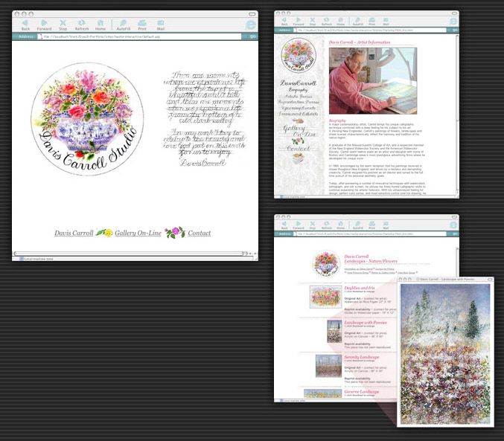
Task: Click Back in the Landscapes gallery window
Action: click(x=284, y=225)
